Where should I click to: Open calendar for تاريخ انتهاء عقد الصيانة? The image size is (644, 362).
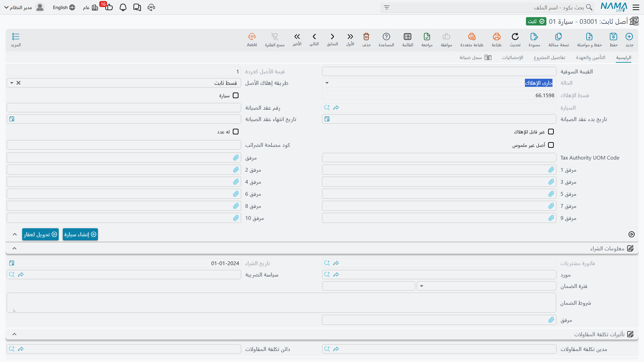coord(12,119)
